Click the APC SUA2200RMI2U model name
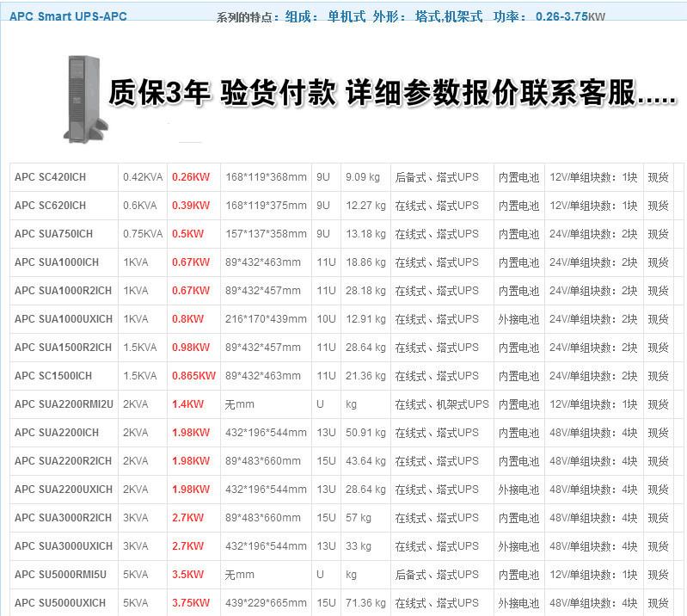This screenshot has height=616, width=687. pyautogui.click(x=64, y=404)
